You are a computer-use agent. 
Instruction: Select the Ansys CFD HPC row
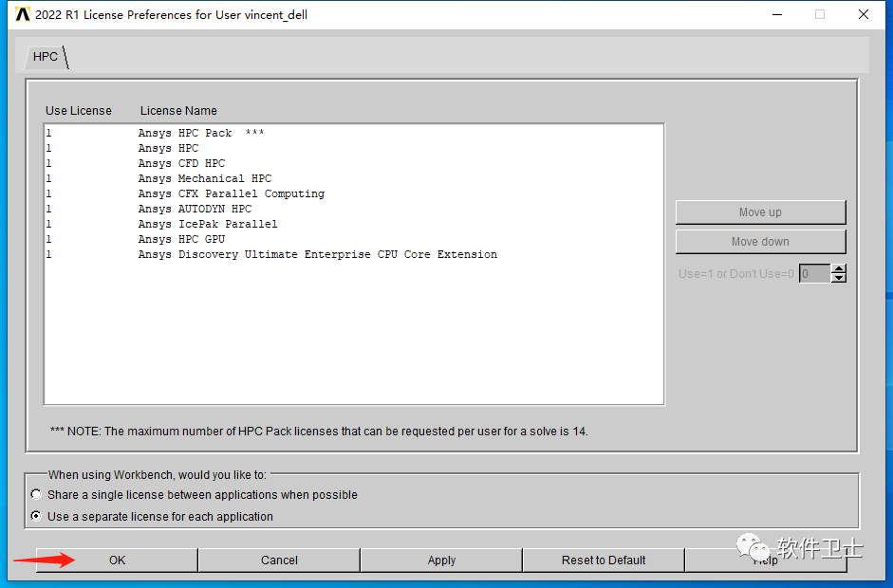coord(354,163)
